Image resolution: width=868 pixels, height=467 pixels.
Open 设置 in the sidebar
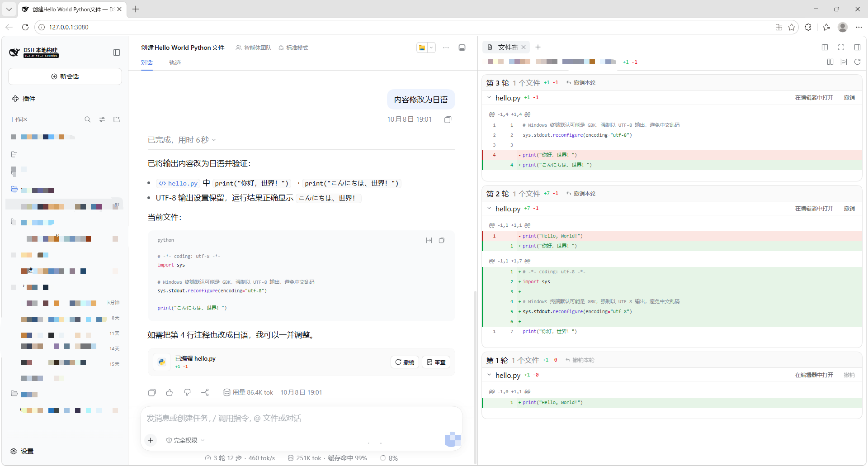[x=22, y=451]
